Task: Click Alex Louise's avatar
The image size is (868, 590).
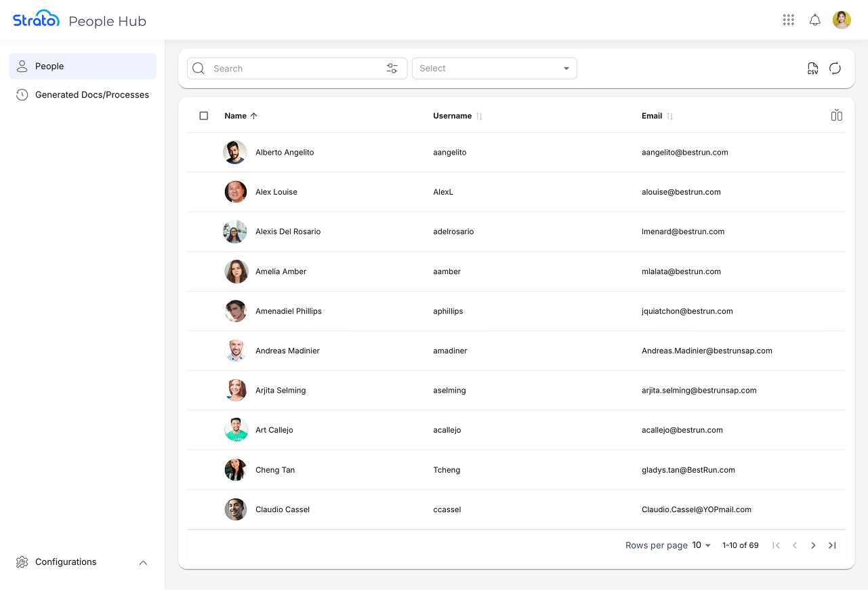Action: pos(235,192)
